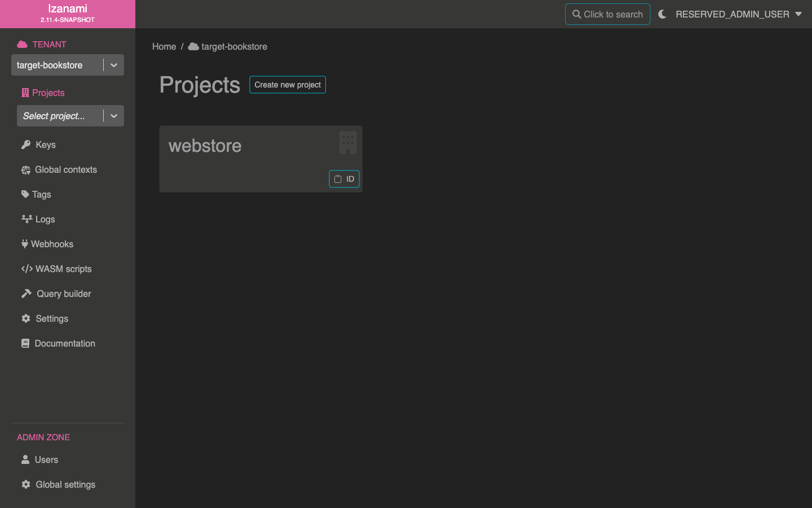Click the Create new project button
The height and width of the screenshot is (508, 812).
tap(288, 85)
